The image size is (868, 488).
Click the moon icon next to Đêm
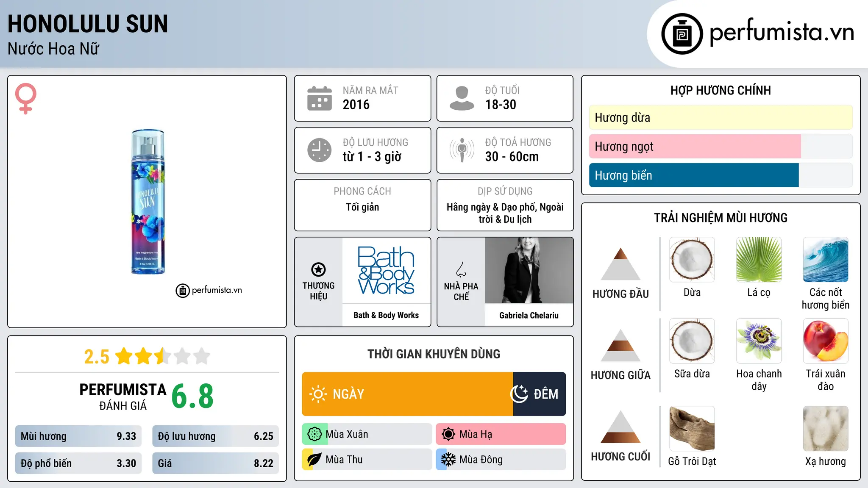click(x=519, y=394)
